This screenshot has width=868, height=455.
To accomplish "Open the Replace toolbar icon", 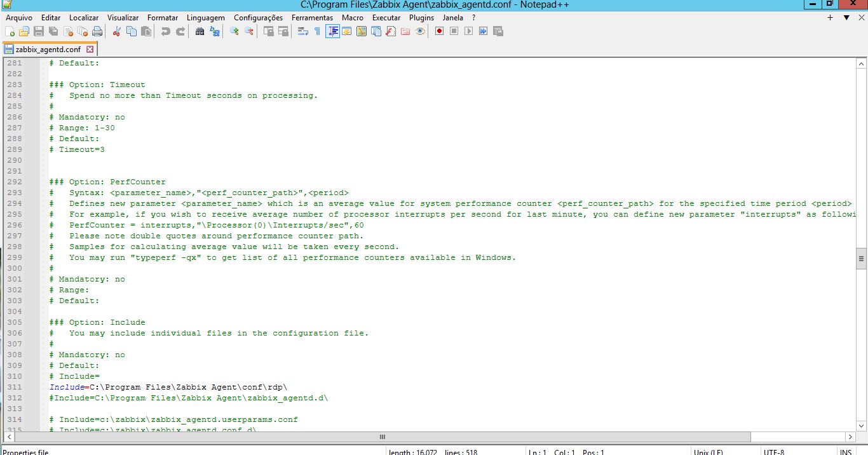I will (215, 31).
